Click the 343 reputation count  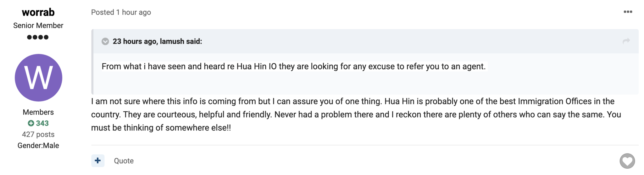coord(42,123)
